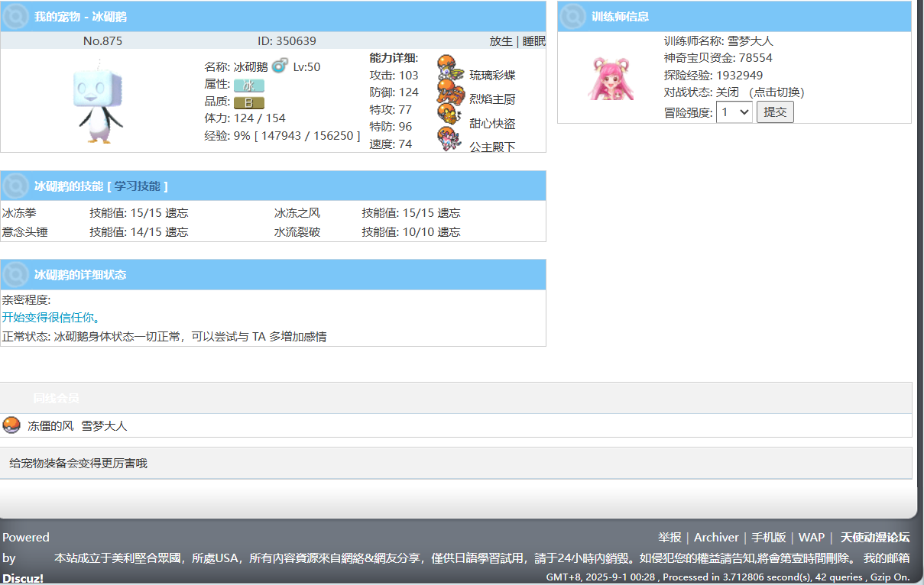Open the 甜心快盗 pet name link
Screen dimensions: 924x585
click(x=492, y=124)
